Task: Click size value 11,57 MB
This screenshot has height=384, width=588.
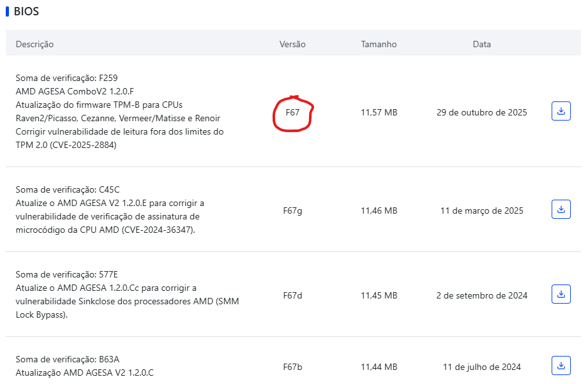Action: tap(379, 112)
